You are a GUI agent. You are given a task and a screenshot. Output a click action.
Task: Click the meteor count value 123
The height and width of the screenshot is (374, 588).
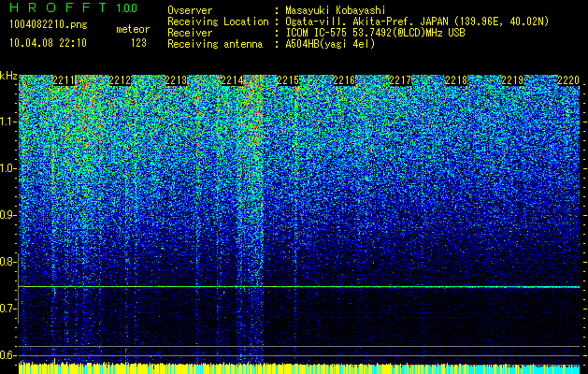tap(138, 44)
